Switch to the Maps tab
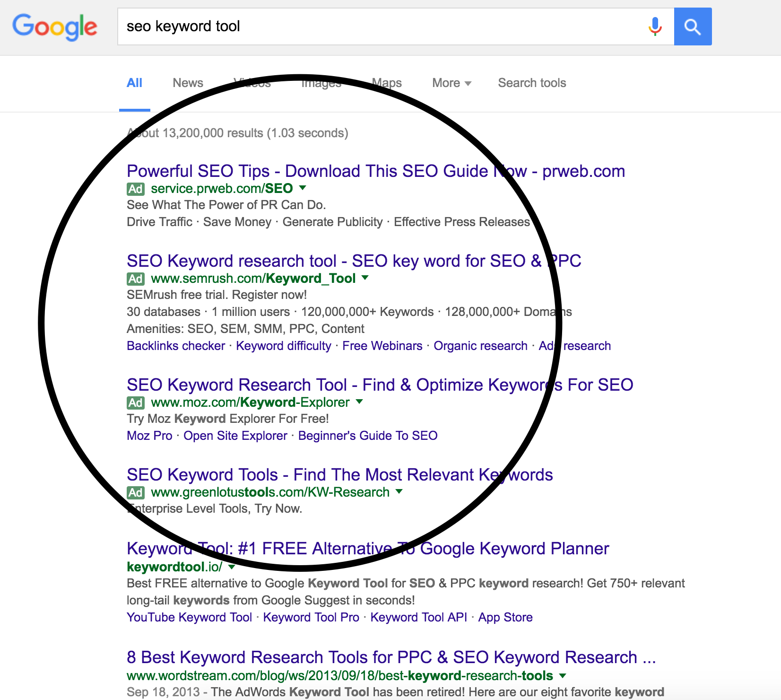 pyautogui.click(x=387, y=83)
